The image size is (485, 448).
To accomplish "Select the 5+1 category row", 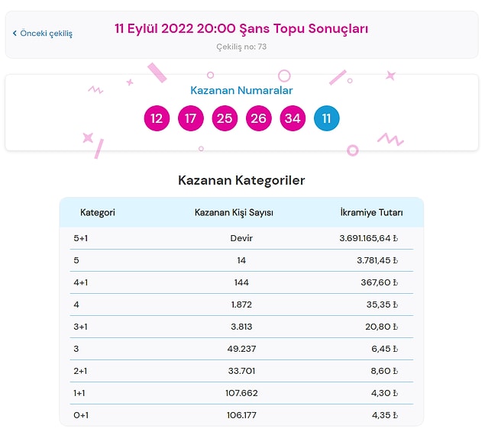I will click(241, 238).
